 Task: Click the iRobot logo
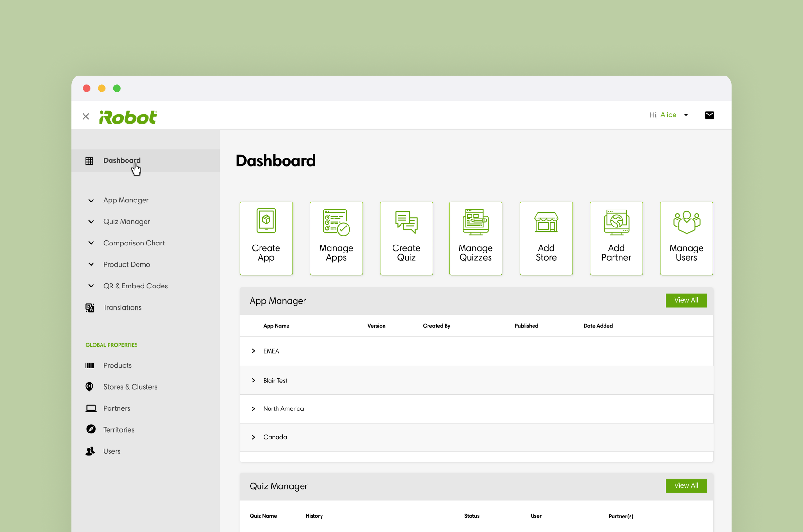point(128,117)
